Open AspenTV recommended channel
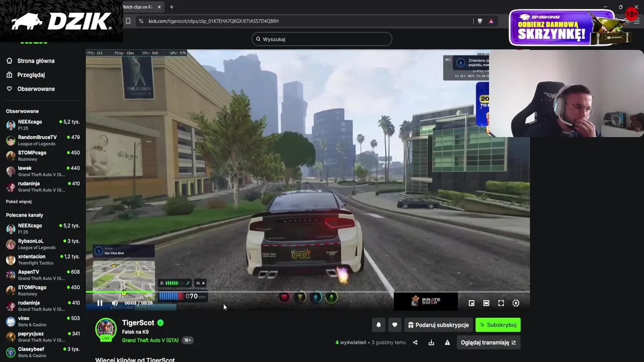644x362 pixels. coord(43,275)
